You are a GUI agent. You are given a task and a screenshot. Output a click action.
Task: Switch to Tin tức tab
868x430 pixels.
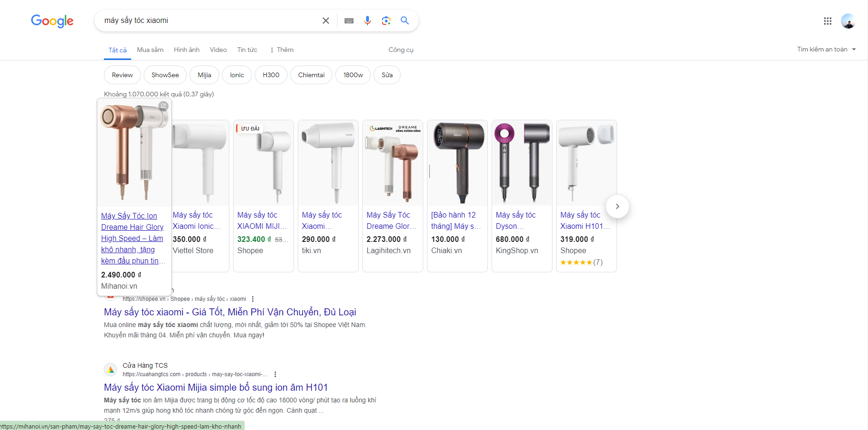pos(247,50)
